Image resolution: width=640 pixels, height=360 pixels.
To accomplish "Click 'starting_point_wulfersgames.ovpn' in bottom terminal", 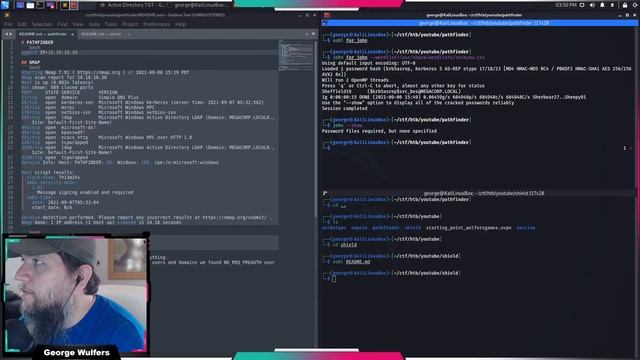I will (x=468, y=228).
